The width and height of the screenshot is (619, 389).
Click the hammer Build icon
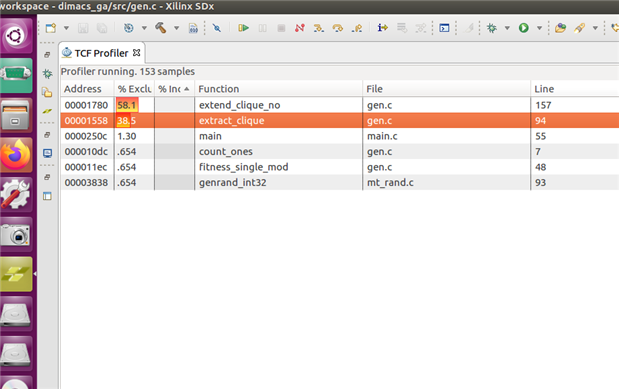pyautogui.click(x=160, y=28)
